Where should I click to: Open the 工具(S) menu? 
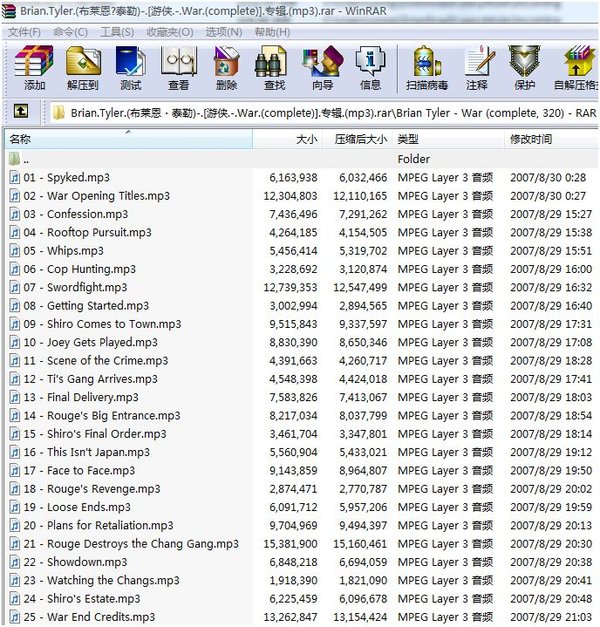117,32
